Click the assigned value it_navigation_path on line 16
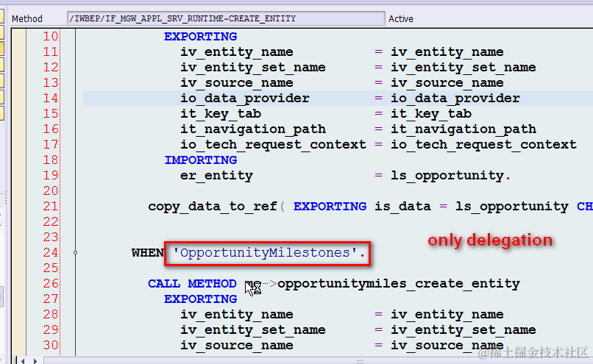The image size is (593, 364). coord(464,129)
